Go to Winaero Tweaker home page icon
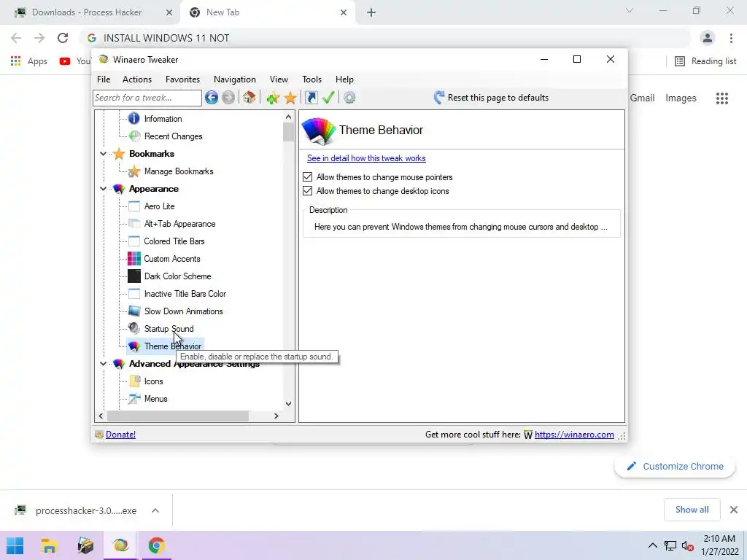This screenshot has width=747, height=560. tap(249, 98)
